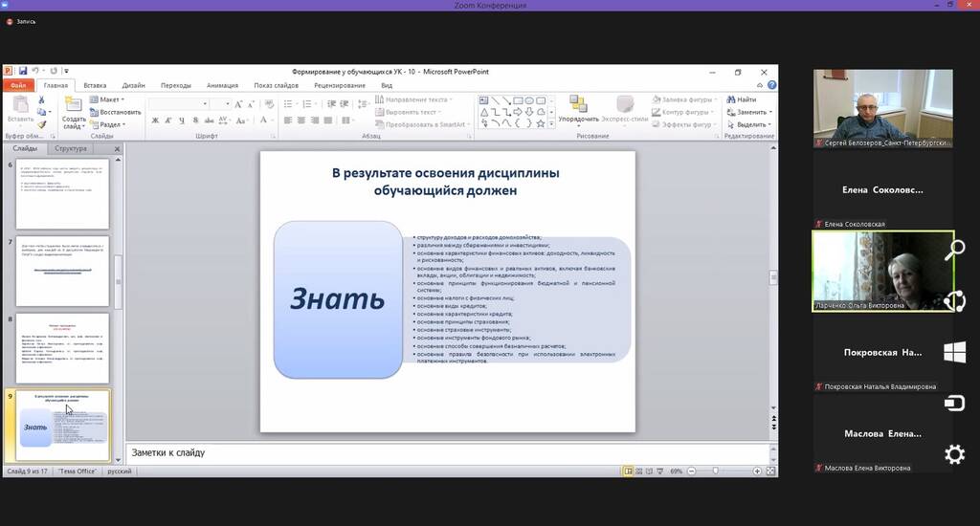Click zoom out minus button
This screenshot has width=980, height=526.
coord(691,471)
